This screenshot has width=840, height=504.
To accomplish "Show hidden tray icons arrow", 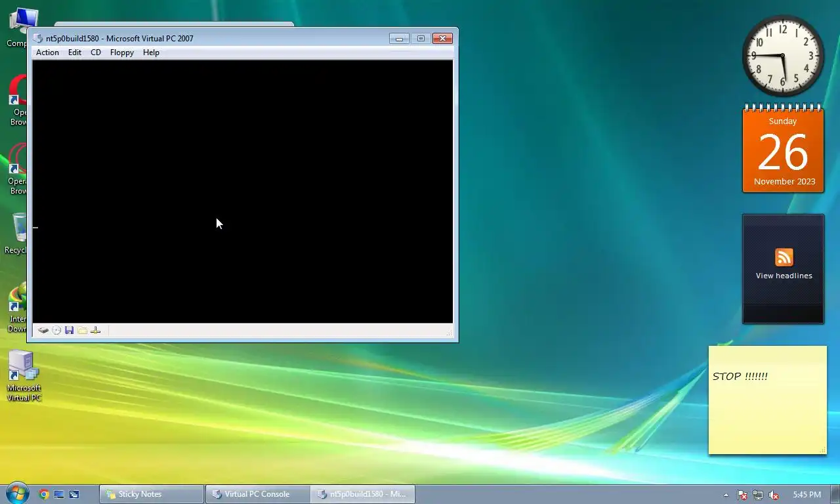I will coord(726,495).
